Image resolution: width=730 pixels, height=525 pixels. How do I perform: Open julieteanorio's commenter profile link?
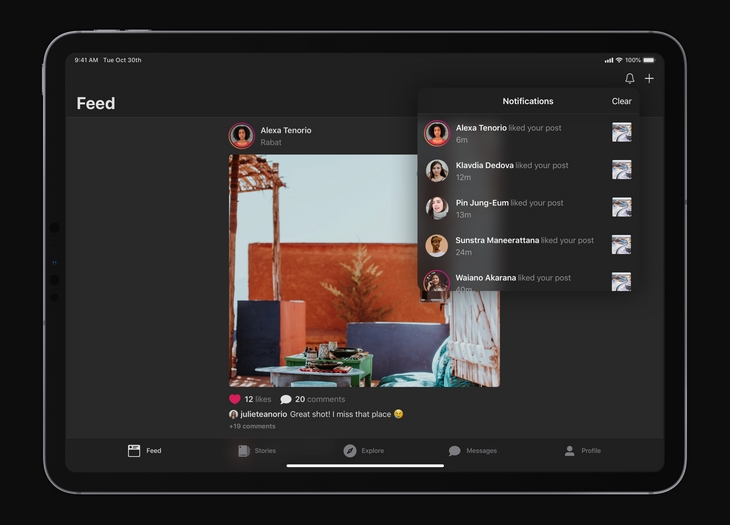[263, 414]
